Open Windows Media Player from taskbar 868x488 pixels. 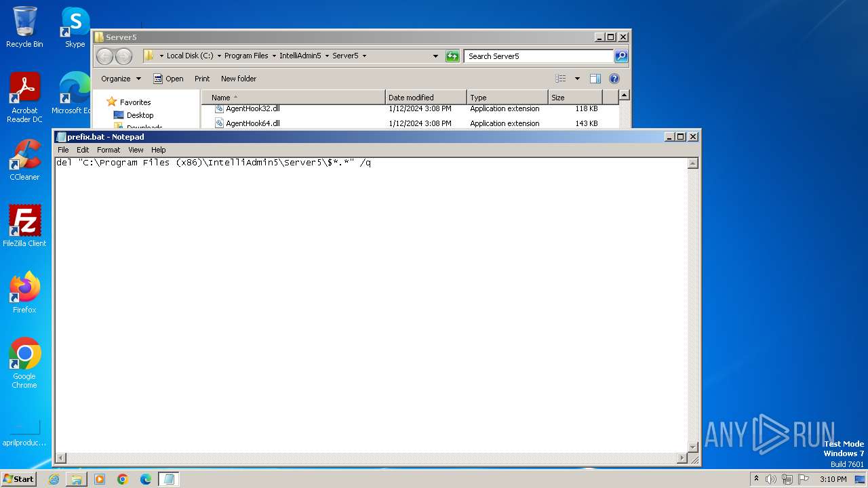pyautogui.click(x=100, y=479)
